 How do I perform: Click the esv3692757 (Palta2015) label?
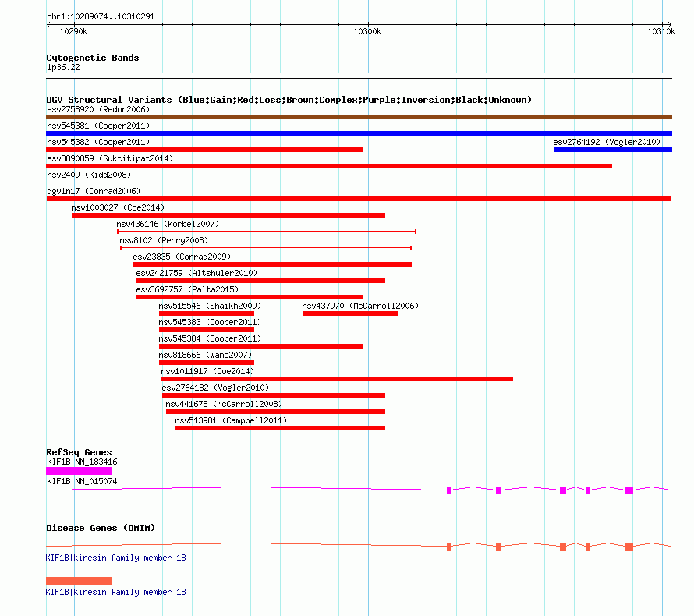tap(187, 289)
